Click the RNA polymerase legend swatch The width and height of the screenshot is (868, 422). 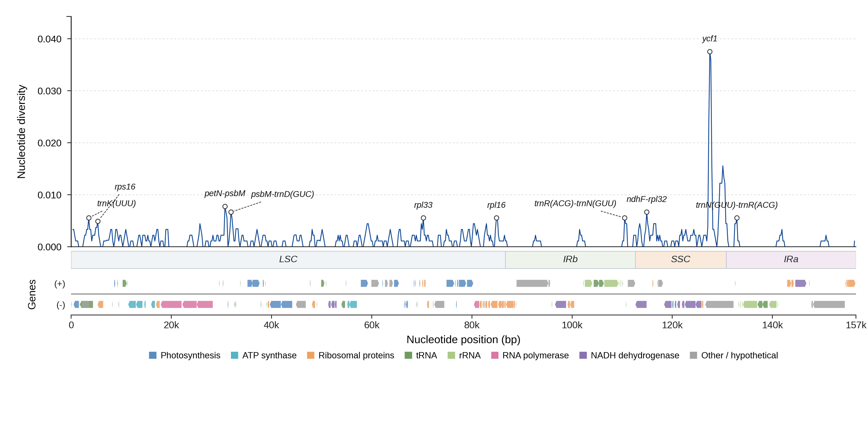[495, 355]
